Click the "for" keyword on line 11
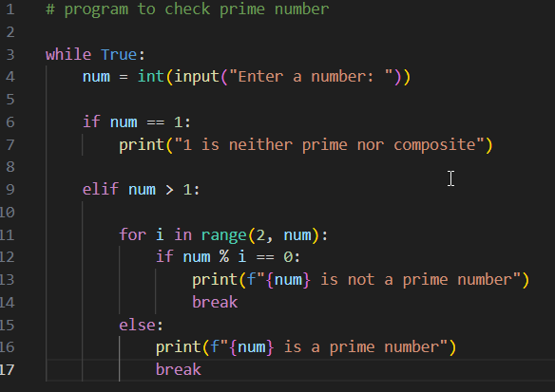The image size is (555, 392). pyautogui.click(x=133, y=234)
